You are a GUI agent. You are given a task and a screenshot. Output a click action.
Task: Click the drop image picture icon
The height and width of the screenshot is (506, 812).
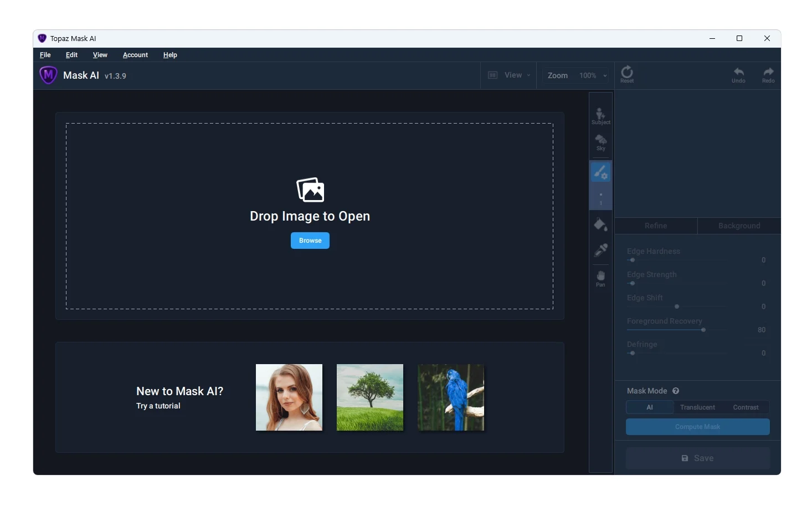pos(310,190)
